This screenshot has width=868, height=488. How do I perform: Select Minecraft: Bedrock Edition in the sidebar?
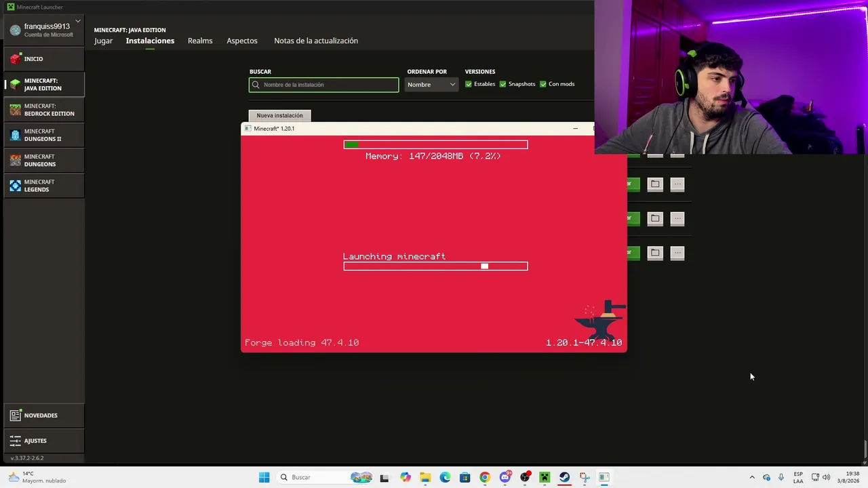[44, 110]
